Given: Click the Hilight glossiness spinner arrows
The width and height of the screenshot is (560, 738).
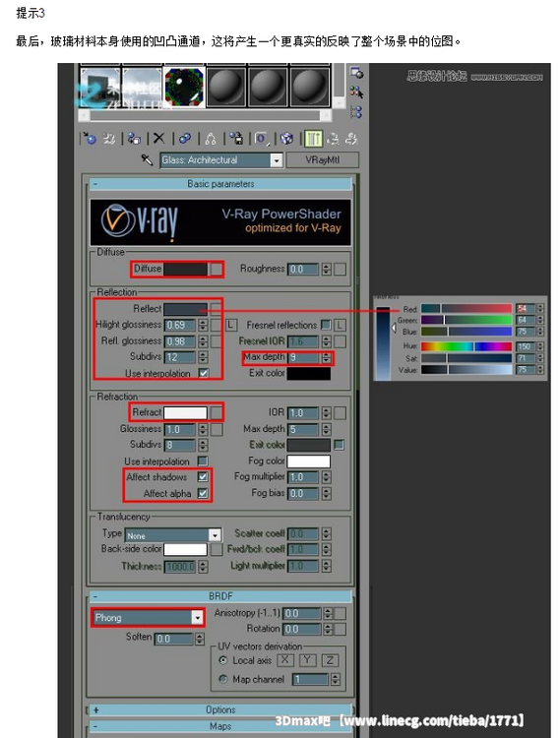Looking at the screenshot, I should pos(203,325).
